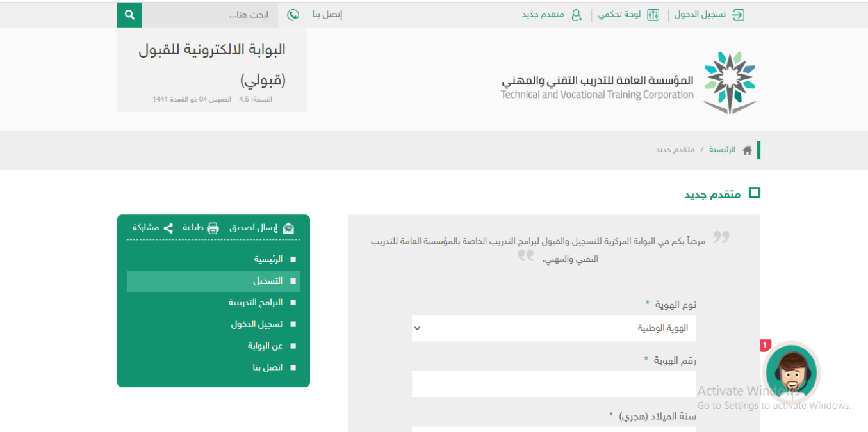Screen dimensions: 868x432
Task: Click the new applicant person icon
Action: (577, 15)
